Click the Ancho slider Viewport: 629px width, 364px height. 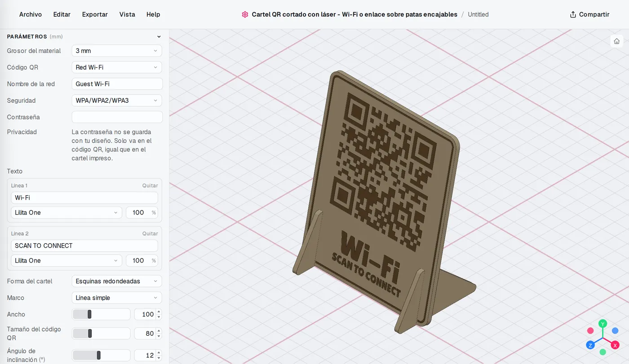coord(101,315)
